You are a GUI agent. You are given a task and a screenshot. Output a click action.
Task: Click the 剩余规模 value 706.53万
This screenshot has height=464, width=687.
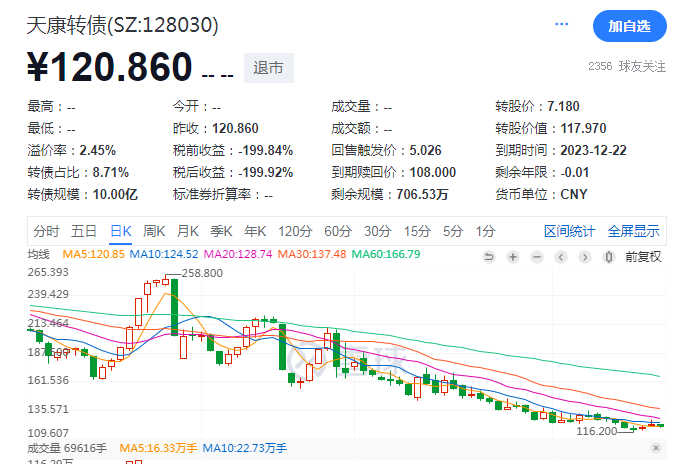point(422,194)
